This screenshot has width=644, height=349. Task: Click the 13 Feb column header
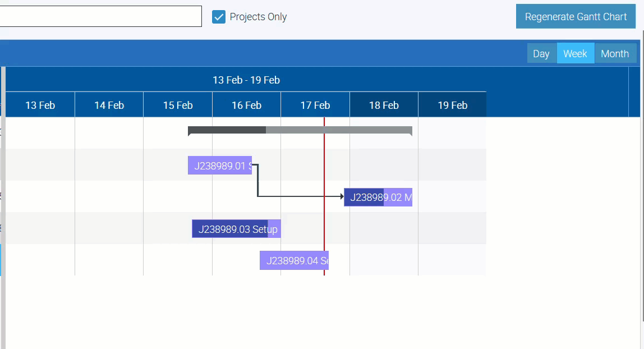point(40,105)
